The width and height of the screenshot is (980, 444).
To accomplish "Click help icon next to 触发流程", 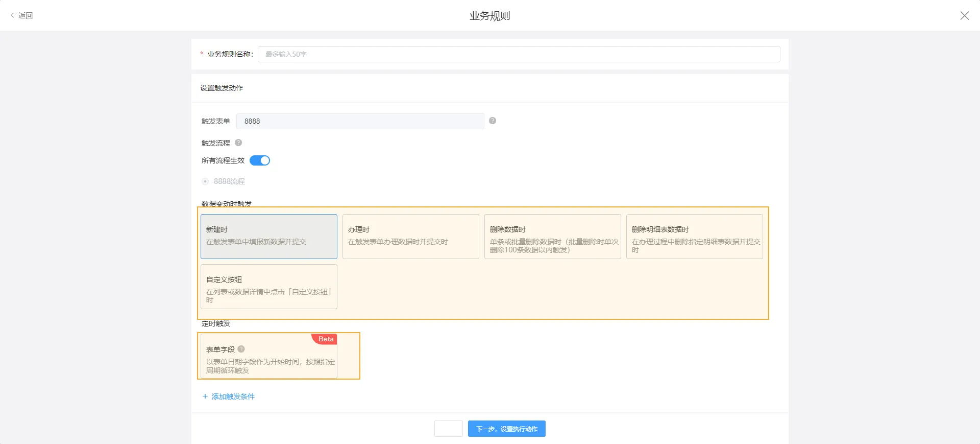I will pos(238,143).
